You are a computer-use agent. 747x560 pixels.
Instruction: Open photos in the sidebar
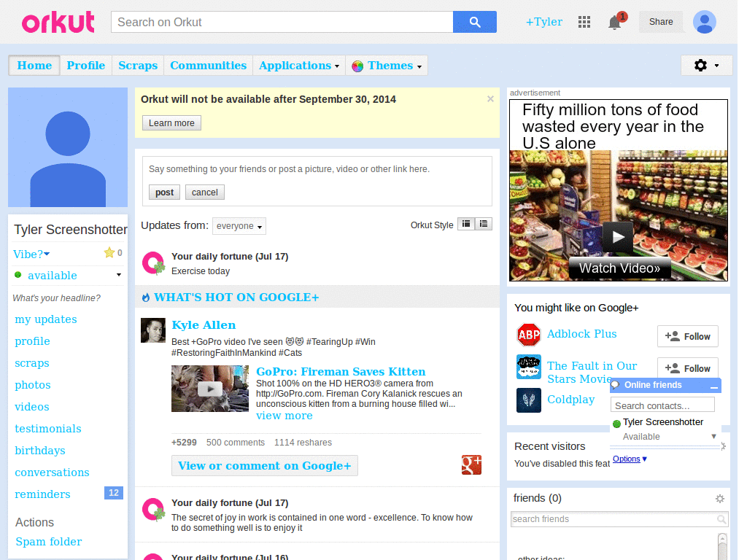(32, 385)
